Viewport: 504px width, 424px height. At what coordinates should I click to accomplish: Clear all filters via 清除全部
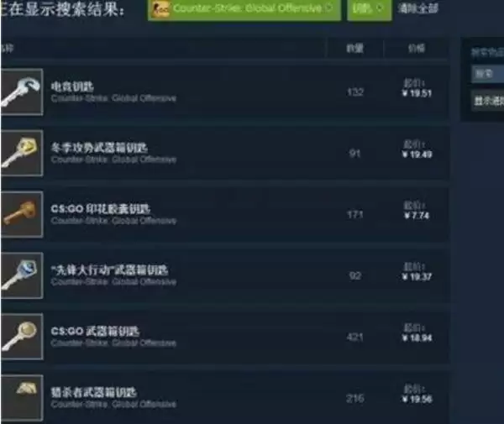tap(417, 8)
